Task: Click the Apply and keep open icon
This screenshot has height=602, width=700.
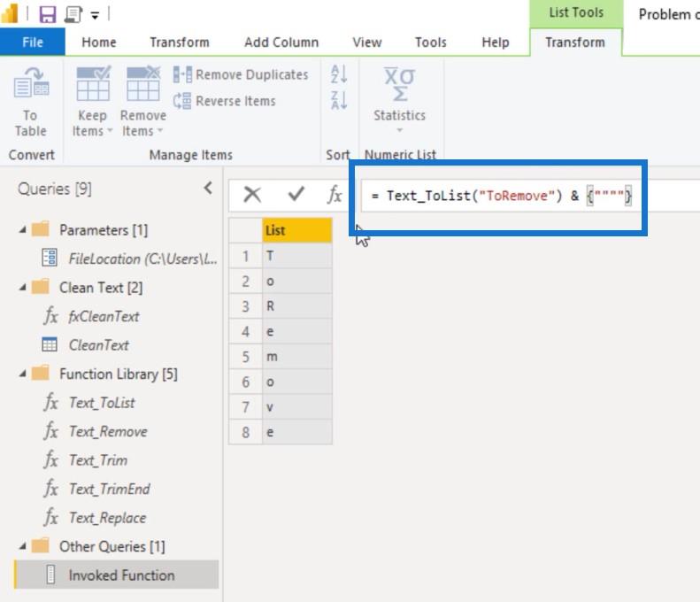Action: [73, 14]
